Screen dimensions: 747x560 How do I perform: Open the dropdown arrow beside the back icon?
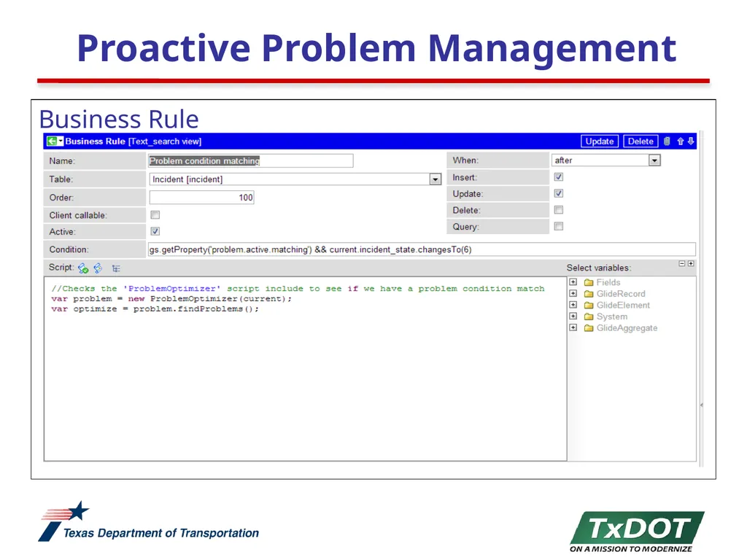[x=61, y=141]
